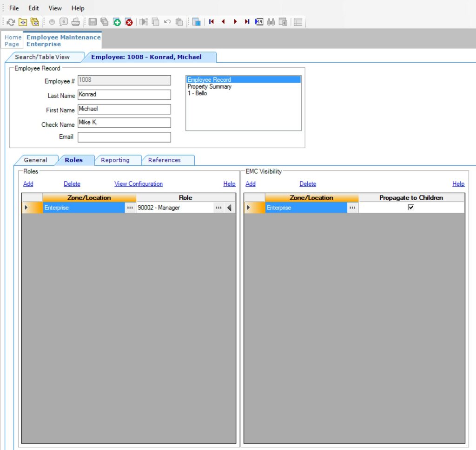
Task: Go to last record arrow icon
Action: [247, 21]
